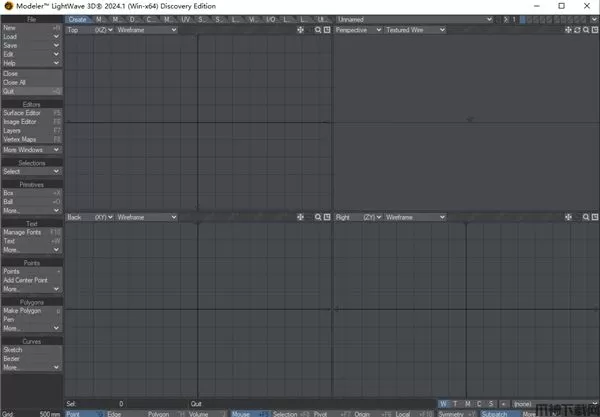This screenshot has height=417, width=600.
Task: Open the Load menu in File section
Action: point(32,37)
